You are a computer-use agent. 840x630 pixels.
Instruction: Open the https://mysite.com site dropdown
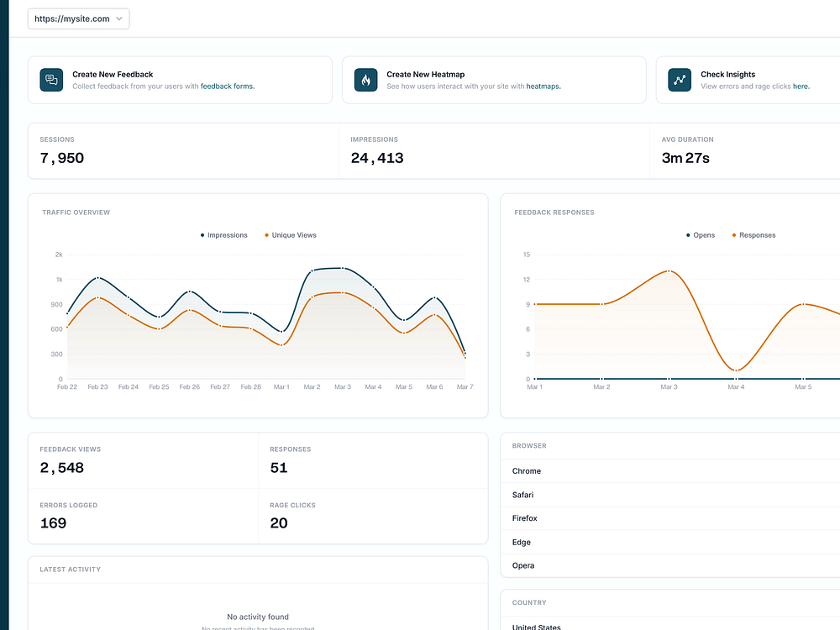pos(78,18)
